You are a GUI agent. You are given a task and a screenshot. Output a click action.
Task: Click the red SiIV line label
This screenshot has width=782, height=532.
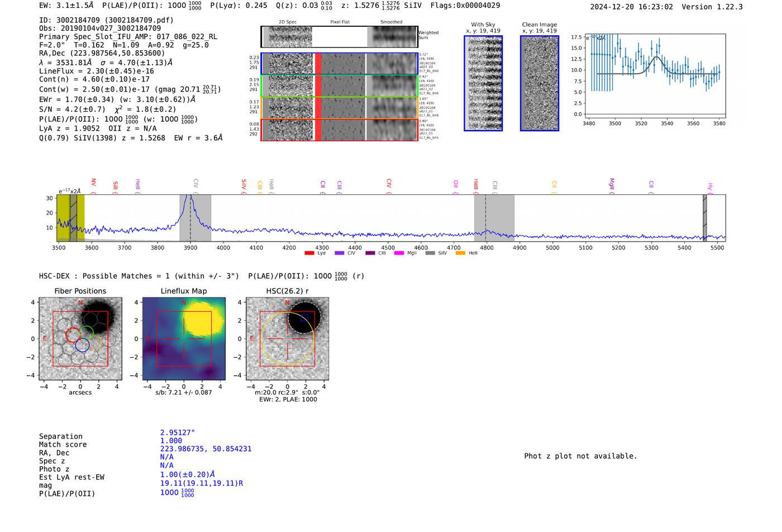click(x=244, y=184)
